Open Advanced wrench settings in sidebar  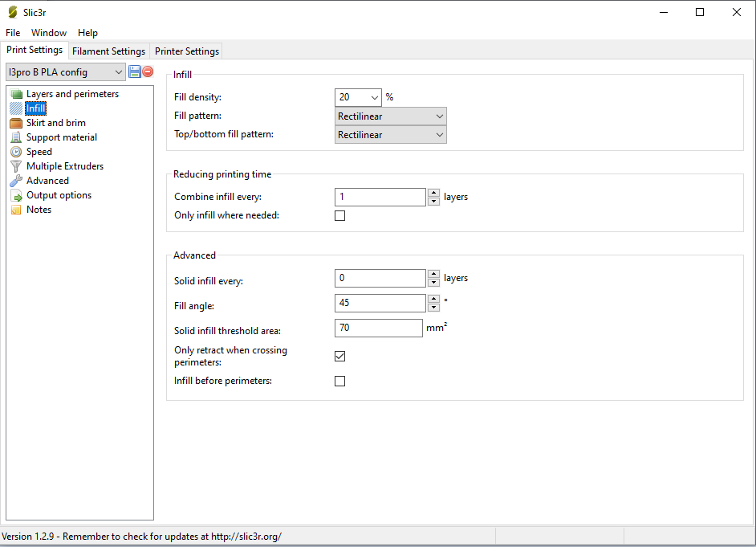pos(47,181)
